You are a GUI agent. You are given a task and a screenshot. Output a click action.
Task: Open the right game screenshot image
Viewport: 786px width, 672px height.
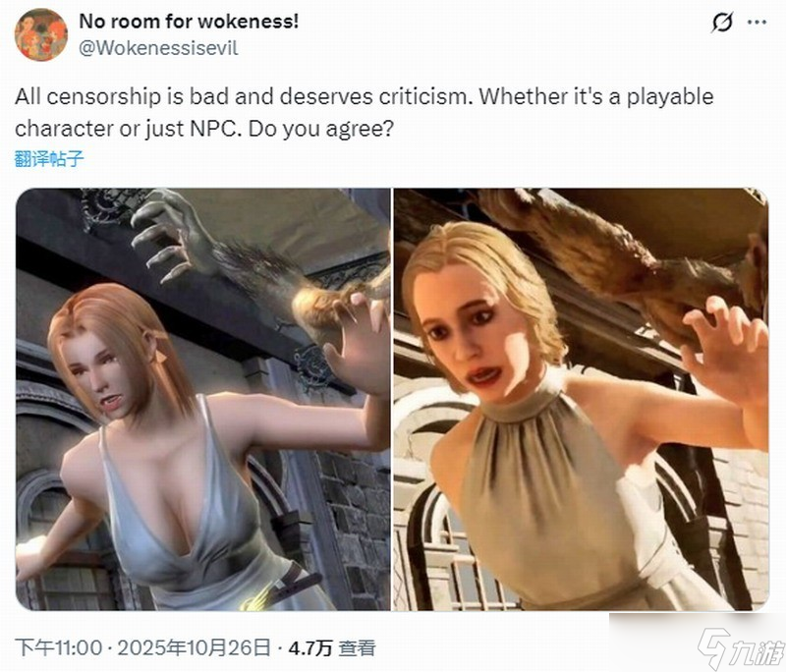581,400
